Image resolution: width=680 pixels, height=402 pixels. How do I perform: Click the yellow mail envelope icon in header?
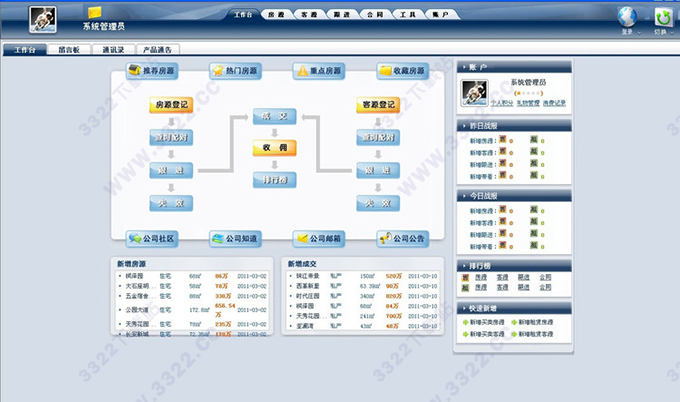(95, 12)
